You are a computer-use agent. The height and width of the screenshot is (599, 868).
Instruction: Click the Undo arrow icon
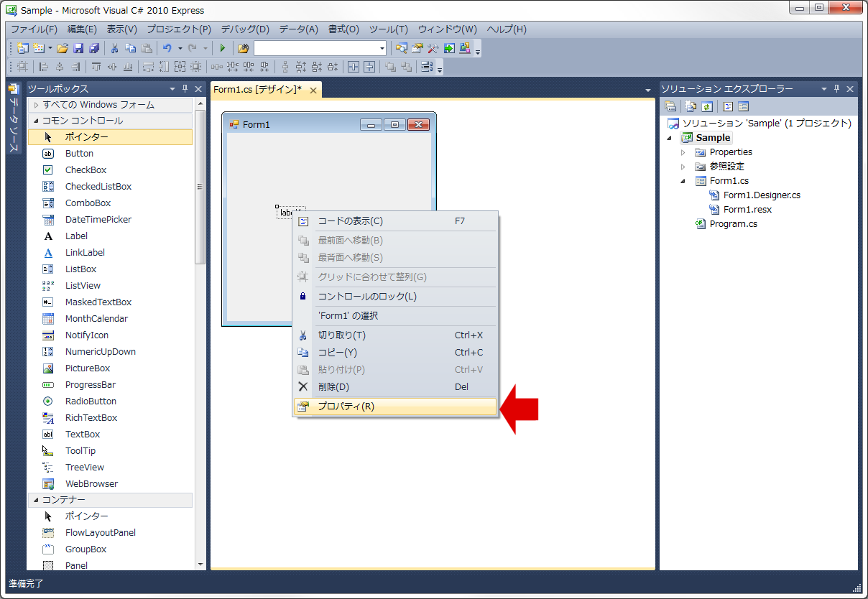(167, 48)
